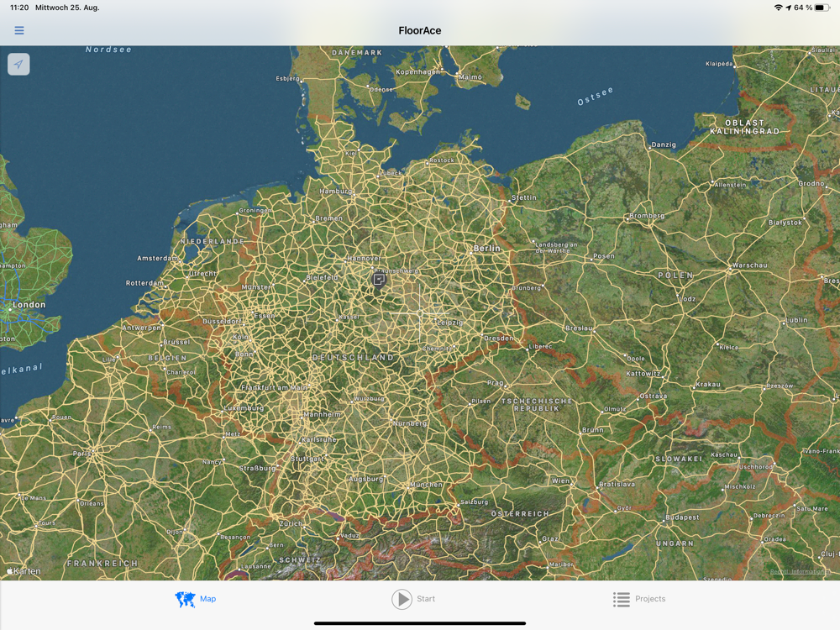This screenshot has height=630, width=840.
Task: Click the Wien city label
Action: (561, 480)
